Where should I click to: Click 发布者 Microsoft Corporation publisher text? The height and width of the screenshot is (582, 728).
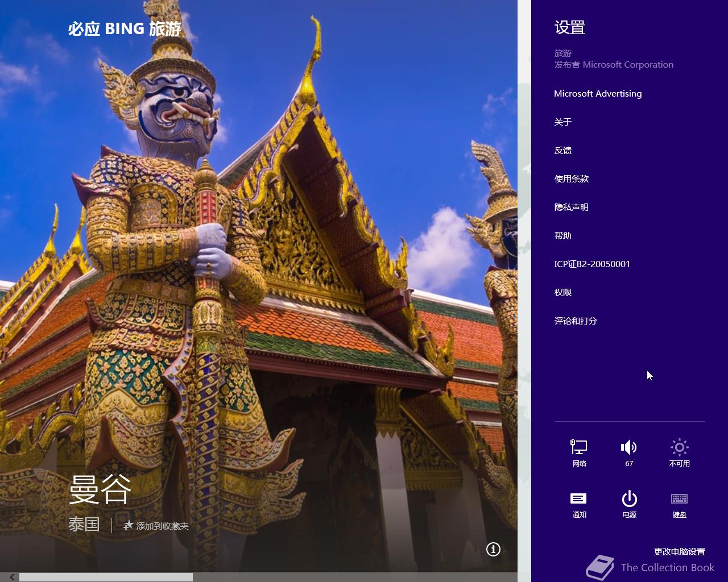click(614, 64)
